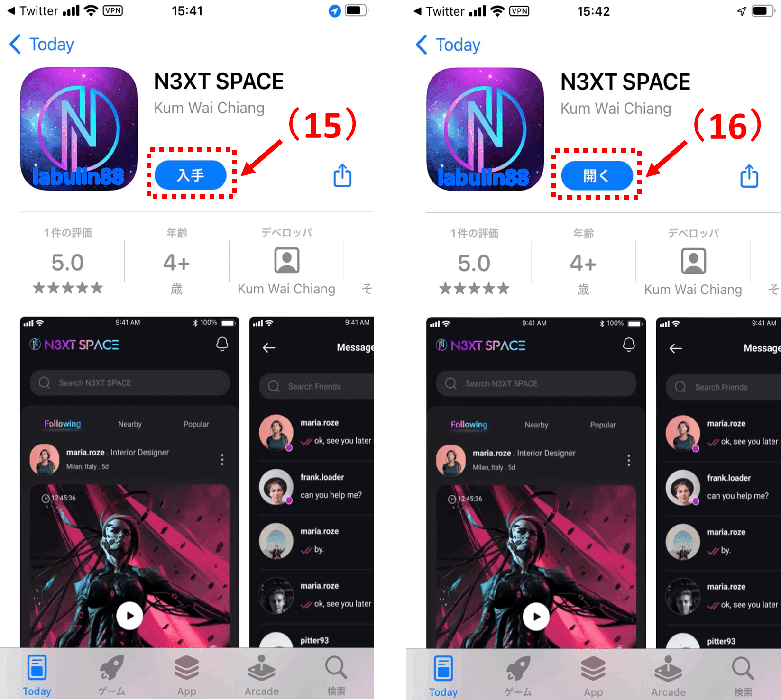Image resolution: width=781 pixels, height=700 pixels.
Task: Return to Twitter from left status bar
Action: (x=32, y=11)
